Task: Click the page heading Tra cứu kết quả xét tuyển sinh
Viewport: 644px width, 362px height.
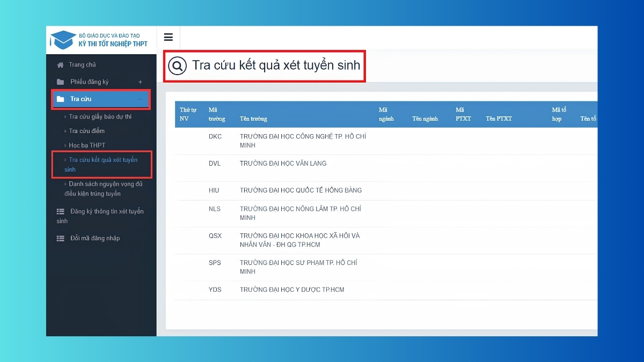Action: pos(276,66)
